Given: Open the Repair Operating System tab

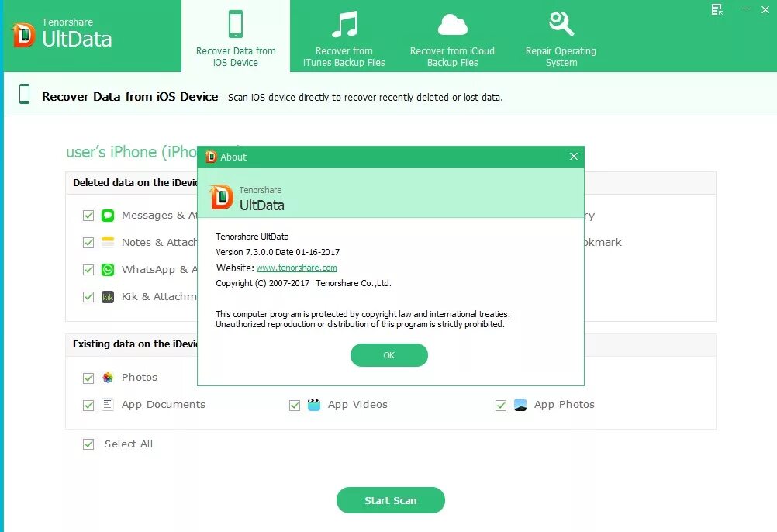Looking at the screenshot, I should (561, 36).
